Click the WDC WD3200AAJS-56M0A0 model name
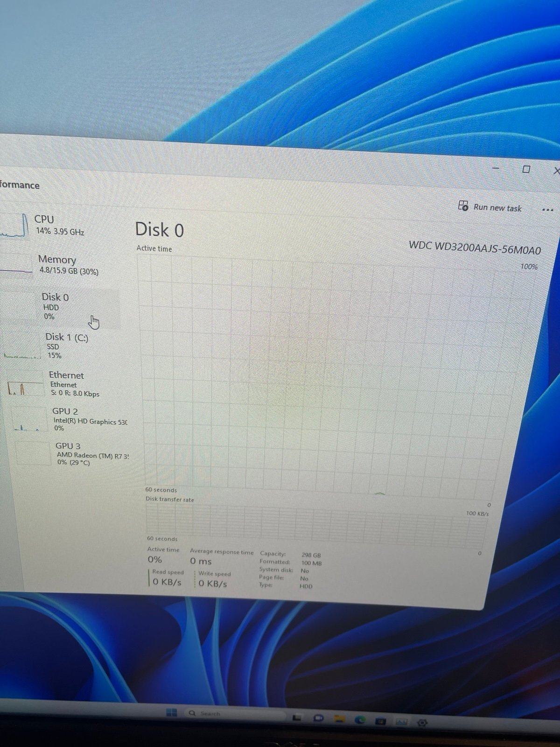 (x=475, y=248)
